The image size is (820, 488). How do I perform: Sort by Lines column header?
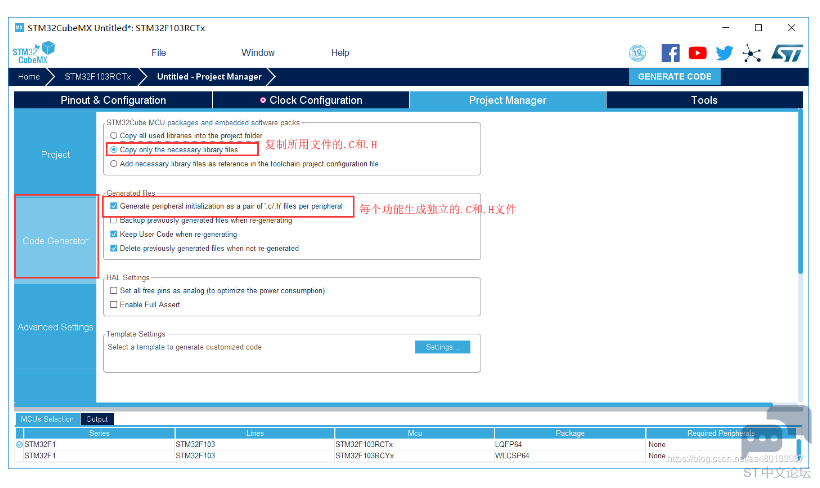[x=255, y=433]
